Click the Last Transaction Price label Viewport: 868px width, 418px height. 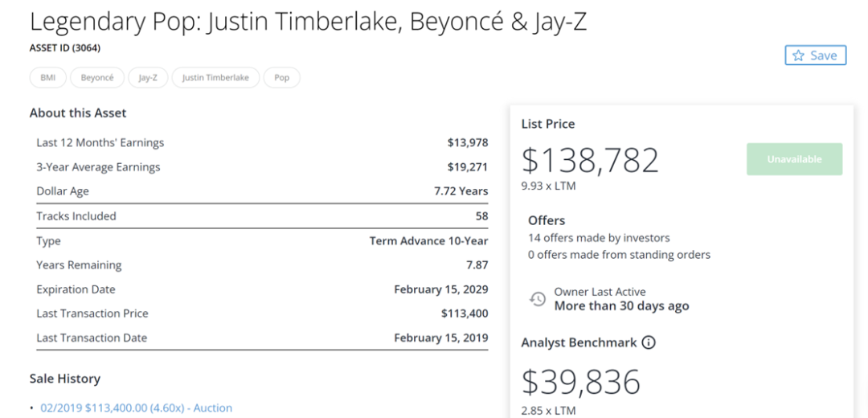tap(92, 314)
